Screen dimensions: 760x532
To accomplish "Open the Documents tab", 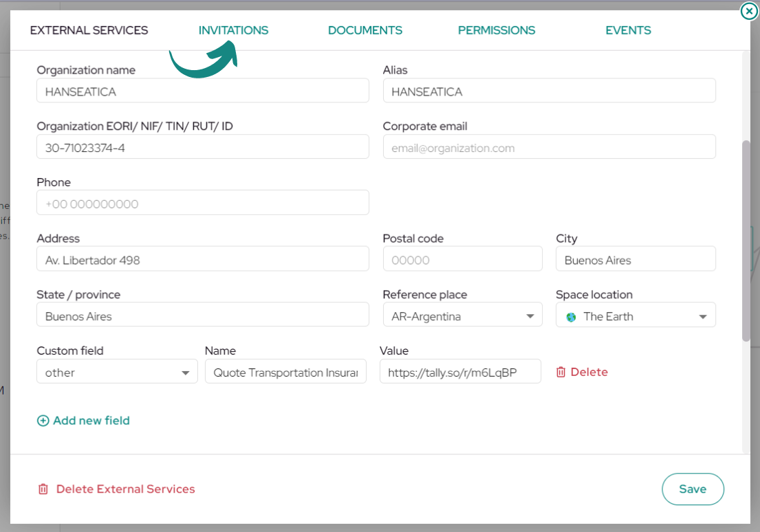I will point(365,30).
